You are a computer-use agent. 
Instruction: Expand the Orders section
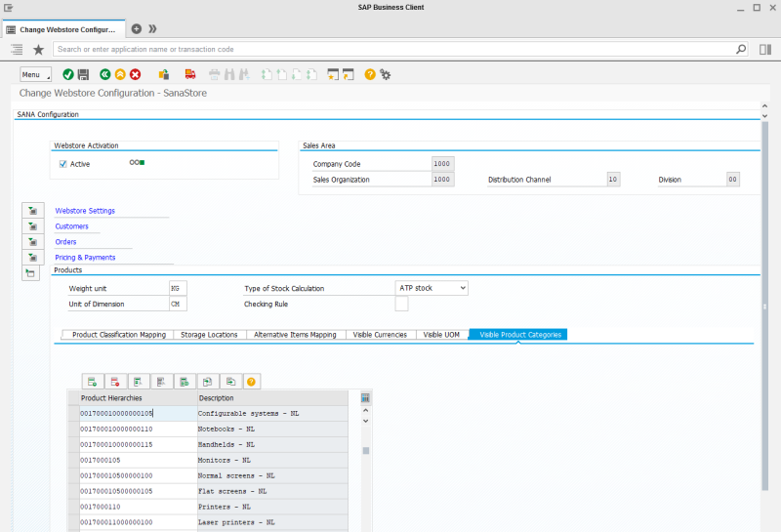click(33, 241)
